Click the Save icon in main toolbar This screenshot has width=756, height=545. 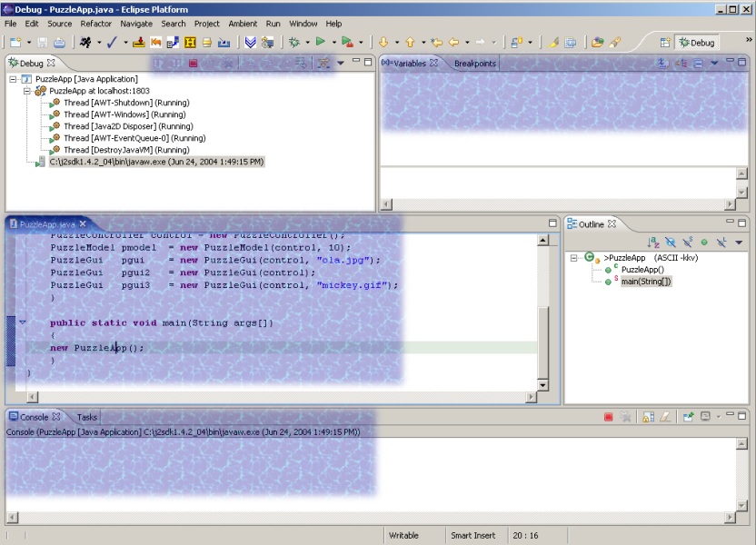(x=44, y=42)
